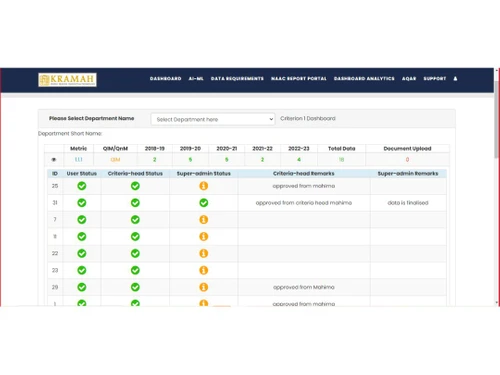
Task: Click Super-admin approved check for ID 31
Action: [x=204, y=203]
